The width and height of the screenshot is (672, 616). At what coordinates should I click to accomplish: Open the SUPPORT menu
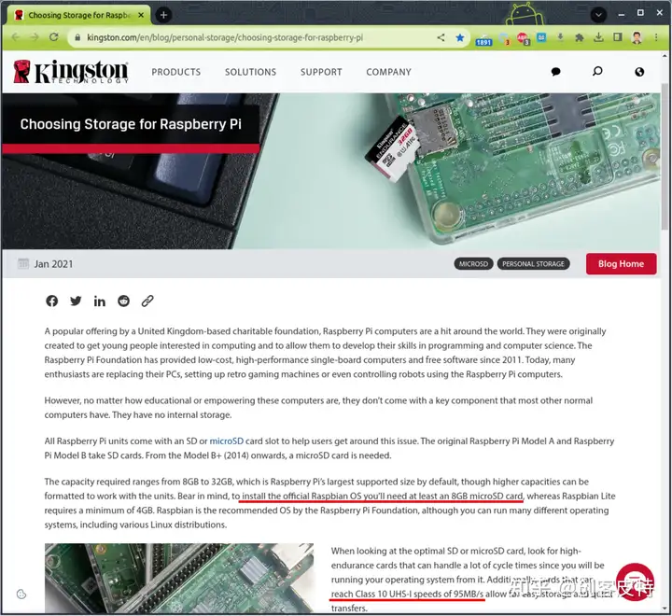point(321,72)
